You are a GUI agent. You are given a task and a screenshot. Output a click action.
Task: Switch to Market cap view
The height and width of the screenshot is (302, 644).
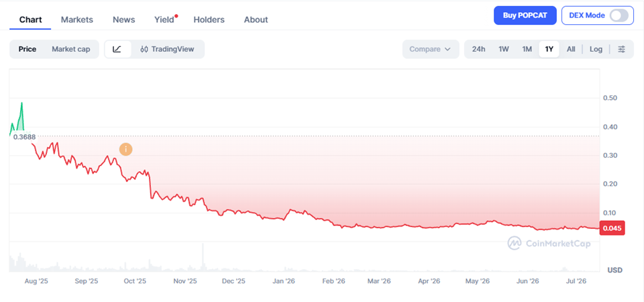tap(70, 49)
